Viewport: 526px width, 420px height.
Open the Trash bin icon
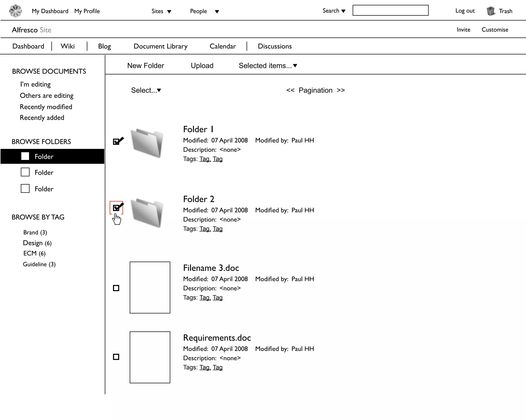click(x=491, y=11)
